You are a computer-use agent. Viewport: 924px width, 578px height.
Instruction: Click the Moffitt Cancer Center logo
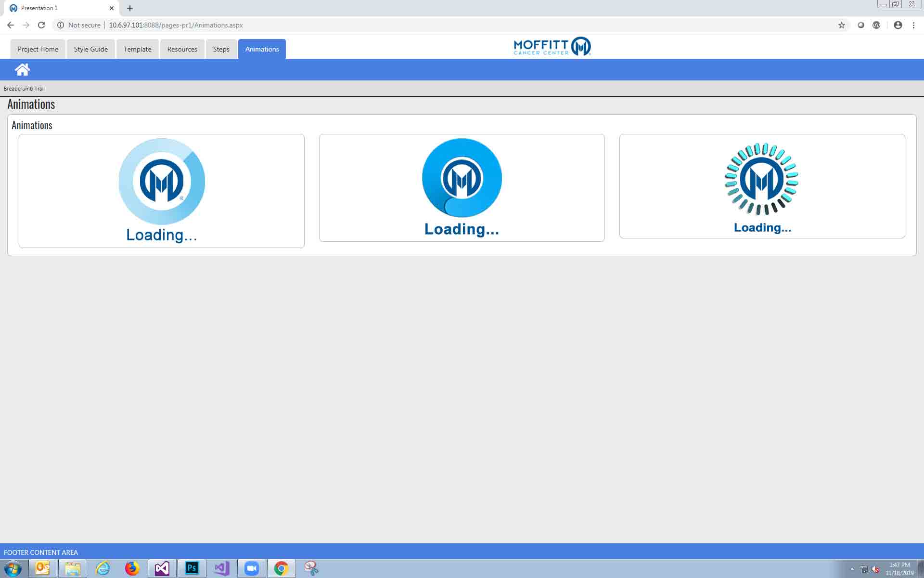click(552, 47)
